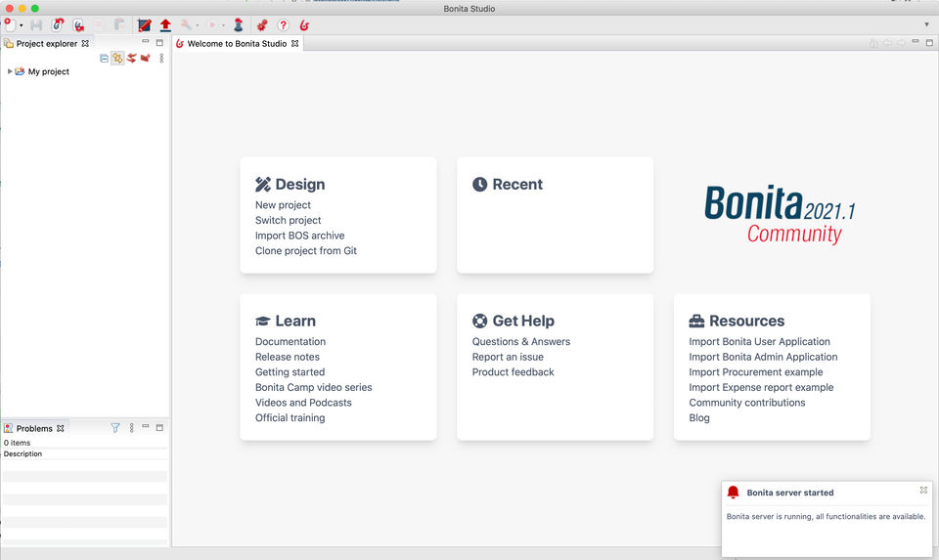This screenshot has width=939, height=560.
Task: Maximize the Problems panel
Action: [159, 427]
